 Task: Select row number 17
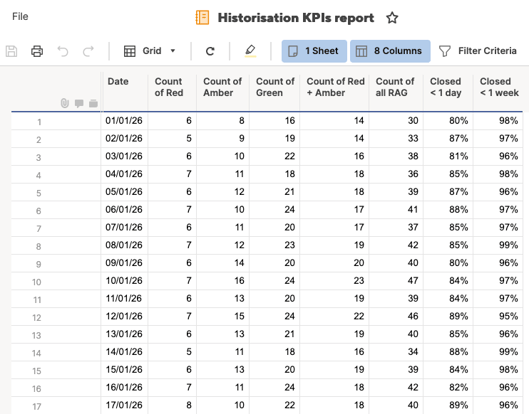click(x=37, y=406)
